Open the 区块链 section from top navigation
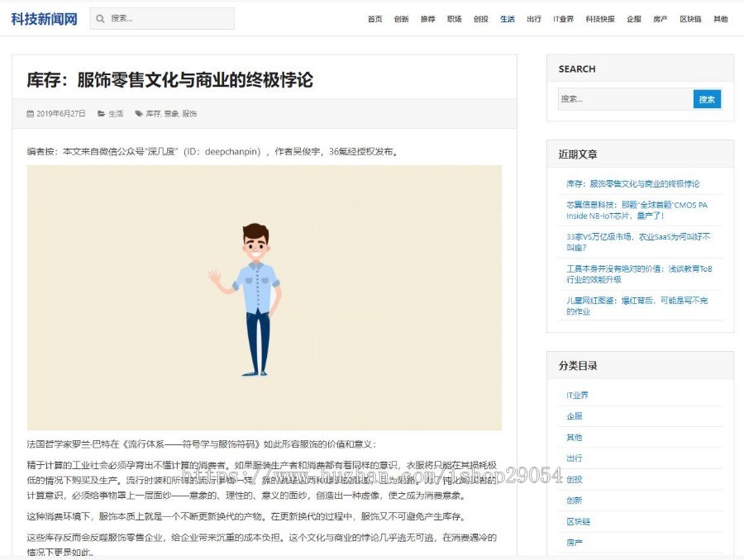Image resolution: width=744 pixels, height=560 pixels. [689, 18]
